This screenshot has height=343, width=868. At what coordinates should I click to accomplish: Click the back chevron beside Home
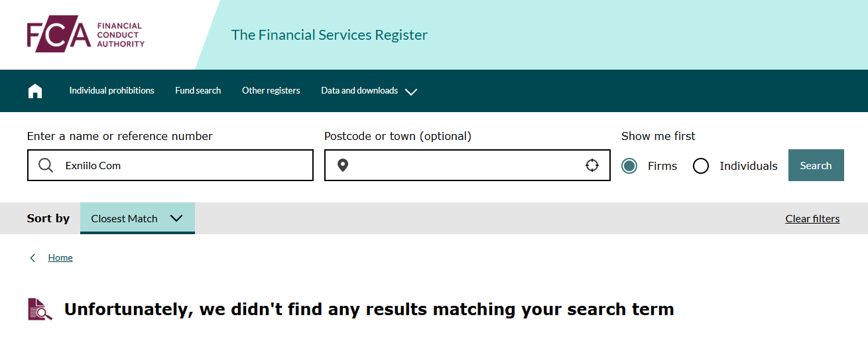[x=33, y=258]
